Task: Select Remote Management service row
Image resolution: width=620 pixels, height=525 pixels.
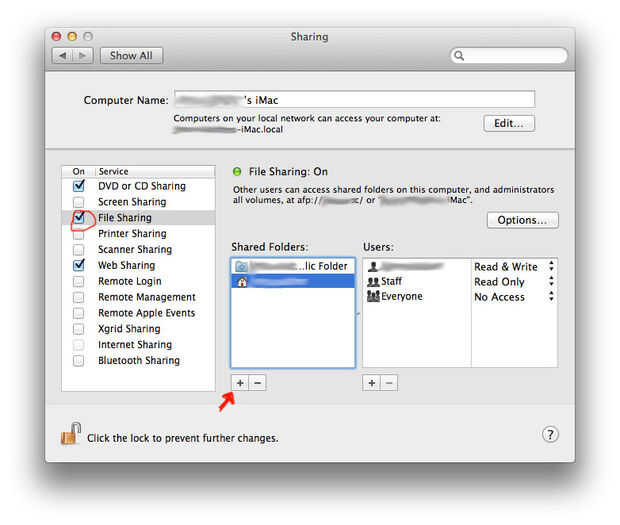Action: click(138, 297)
